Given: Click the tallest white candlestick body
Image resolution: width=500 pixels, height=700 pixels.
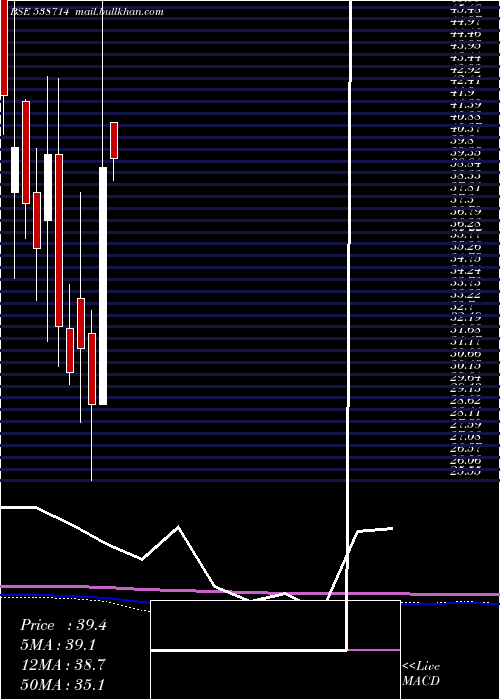Looking at the screenshot, I should coord(103,286).
